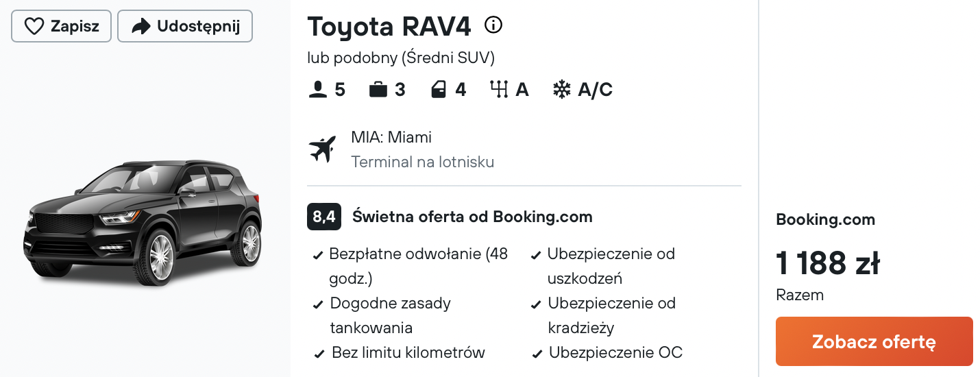The width and height of the screenshot is (980, 377).
Task: Click the heart icon on Zapisz
Action: click(x=34, y=27)
